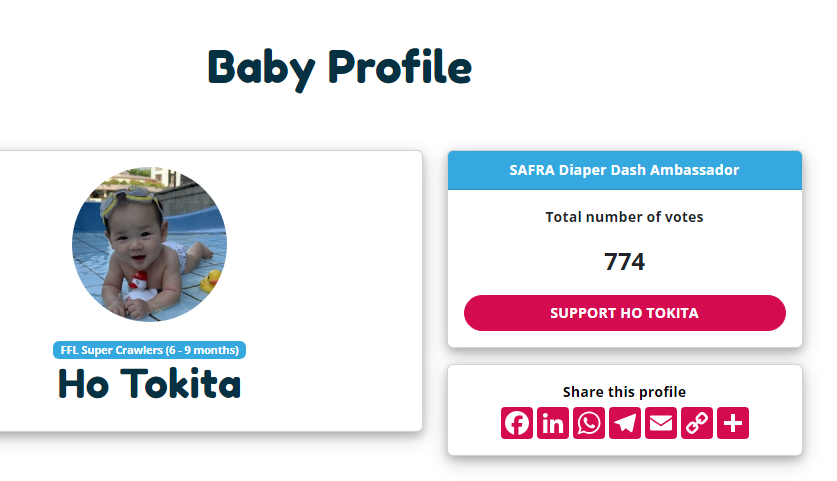This screenshot has height=481, width=837.
Task: Click the yellow rubber duck in photo
Action: click(x=210, y=280)
